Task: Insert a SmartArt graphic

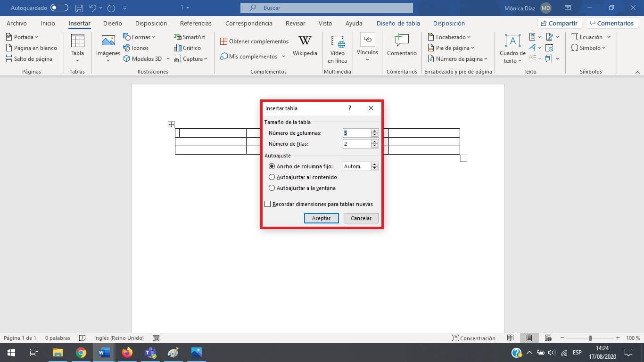Action: 190,37
